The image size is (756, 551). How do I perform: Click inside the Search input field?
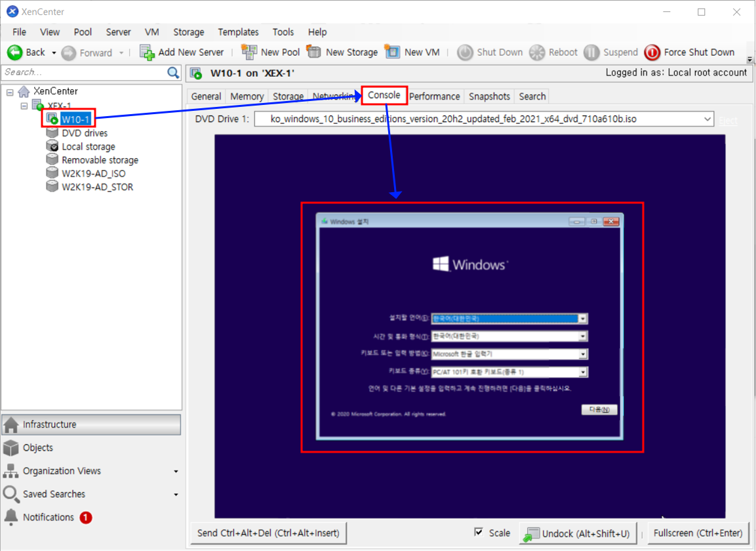point(84,72)
